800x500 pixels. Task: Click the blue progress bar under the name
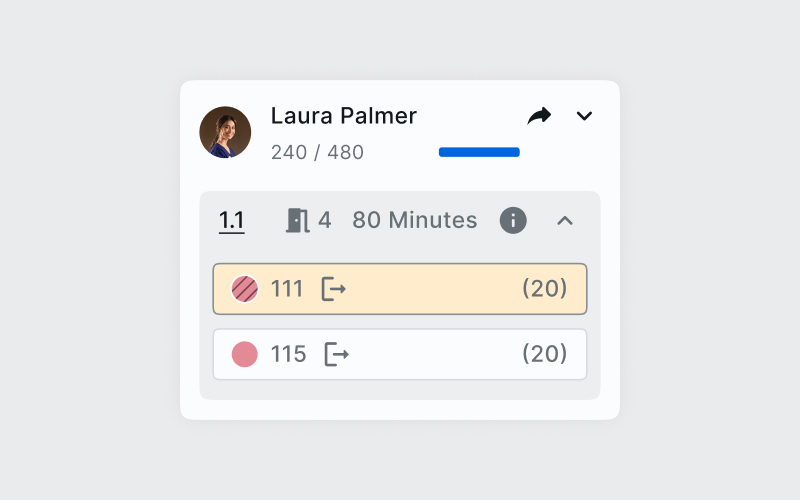479,152
